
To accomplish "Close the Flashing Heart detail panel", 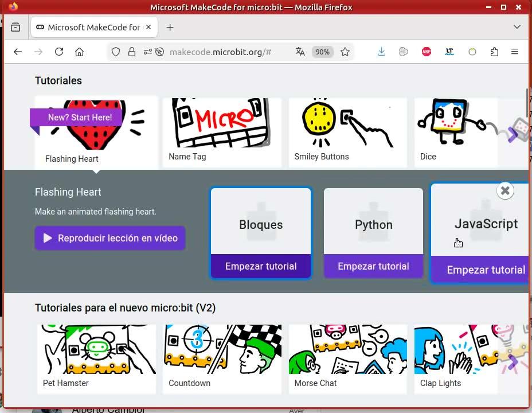I will [505, 190].
